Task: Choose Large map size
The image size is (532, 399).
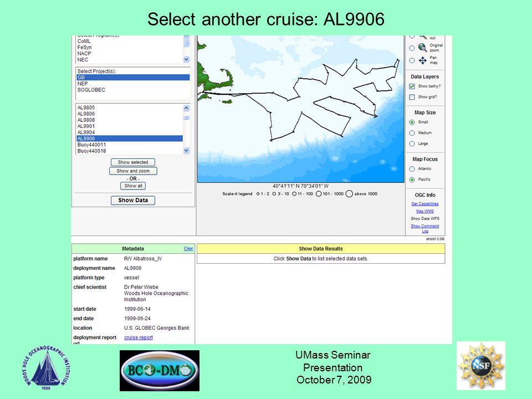Action: pos(412,144)
